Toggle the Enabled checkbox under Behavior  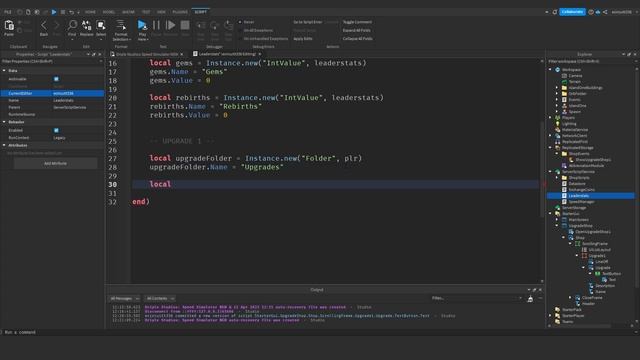(x=56, y=130)
